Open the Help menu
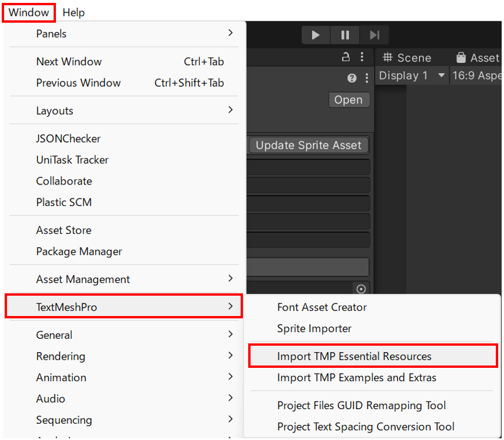Screen dimensions: 504x440 click(x=73, y=13)
